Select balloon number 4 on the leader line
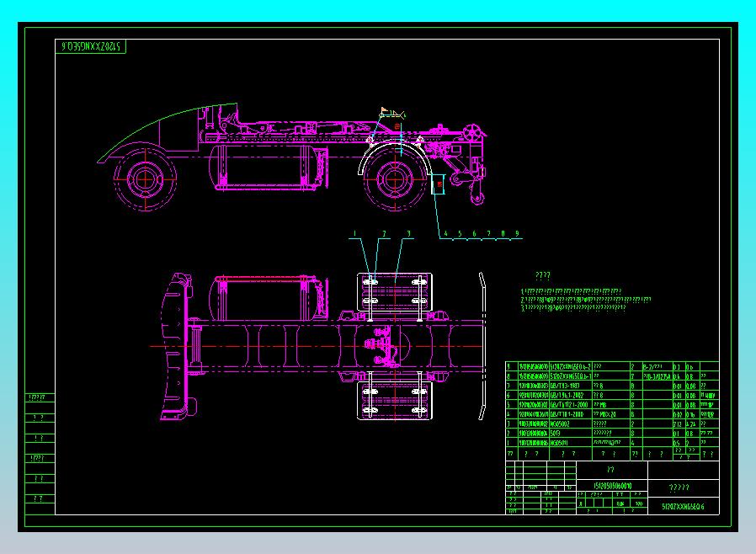756x554 pixels. point(445,233)
